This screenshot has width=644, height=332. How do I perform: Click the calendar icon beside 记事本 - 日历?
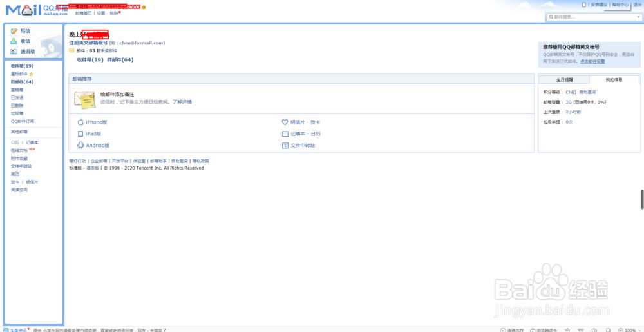pos(285,133)
